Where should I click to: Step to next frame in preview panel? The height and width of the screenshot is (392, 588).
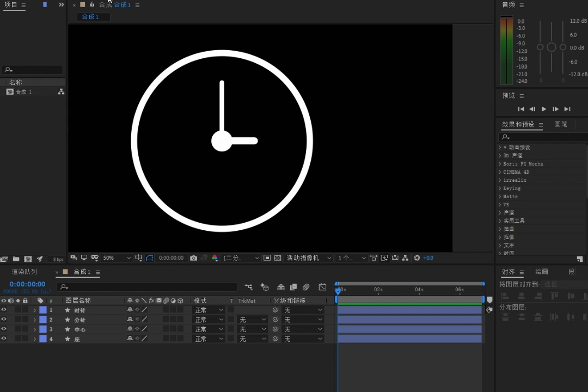pos(555,109)
